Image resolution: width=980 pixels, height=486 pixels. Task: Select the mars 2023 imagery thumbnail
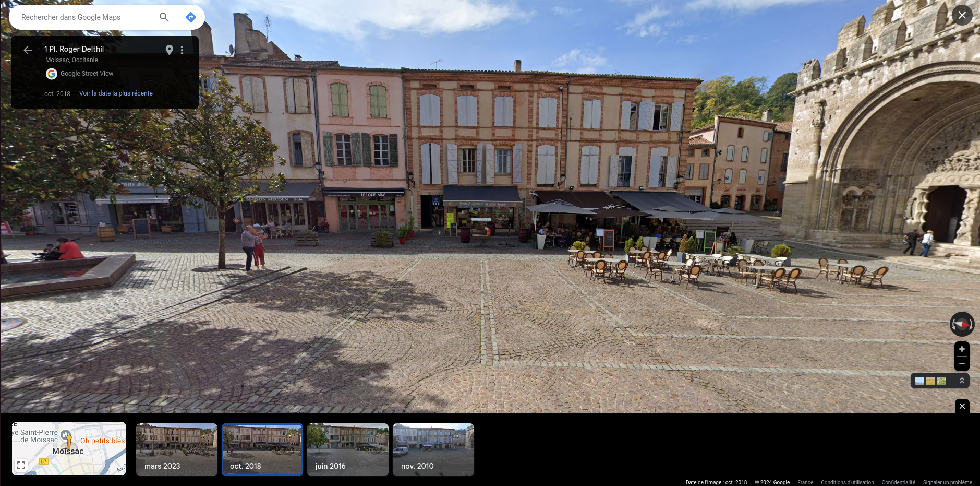[176, 449]
